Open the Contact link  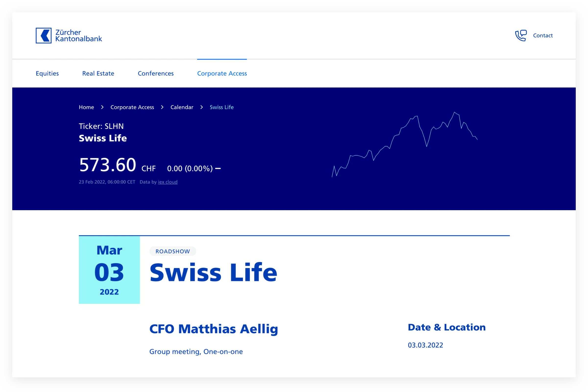[x=542, y=36]
